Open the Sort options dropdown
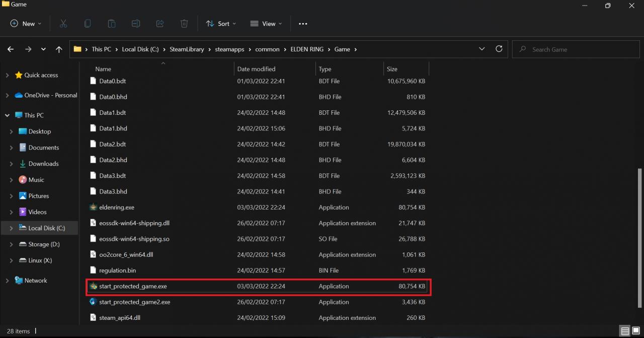Screen dimensions: 644x338 (x=220, y=24)
